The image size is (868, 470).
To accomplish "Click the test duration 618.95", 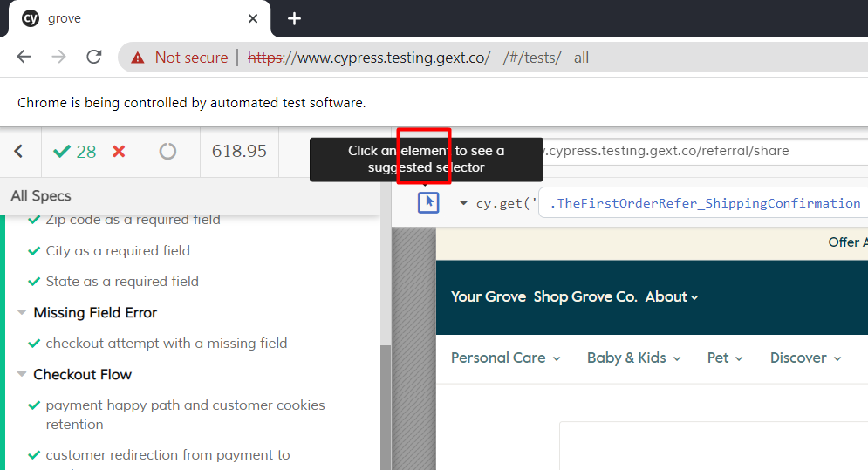I will pyautogui.click(x=239, y=151).
